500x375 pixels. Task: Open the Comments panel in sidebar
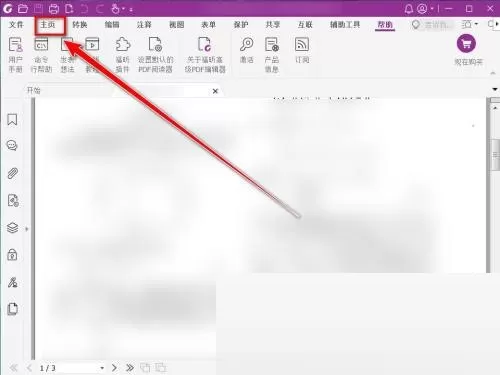coord(12,145)
